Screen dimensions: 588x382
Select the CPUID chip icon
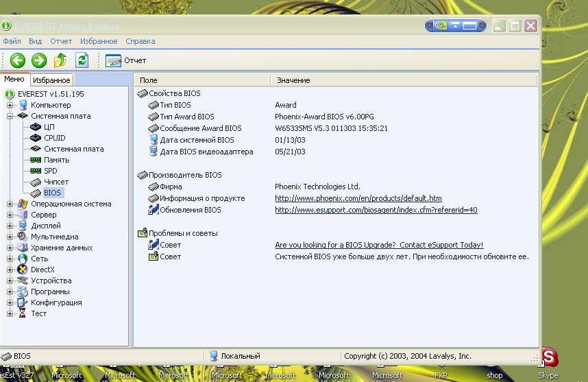click(36, 138)
